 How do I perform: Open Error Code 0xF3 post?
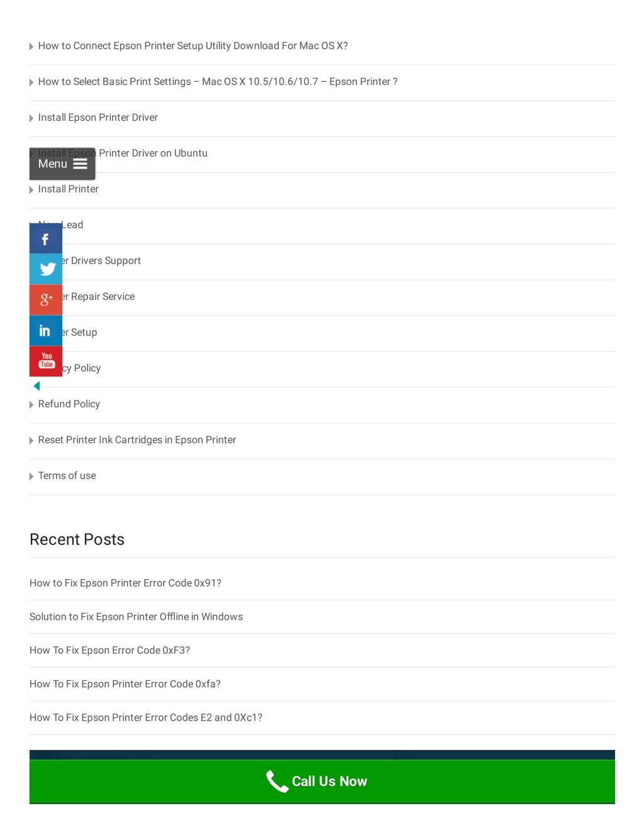109,651
